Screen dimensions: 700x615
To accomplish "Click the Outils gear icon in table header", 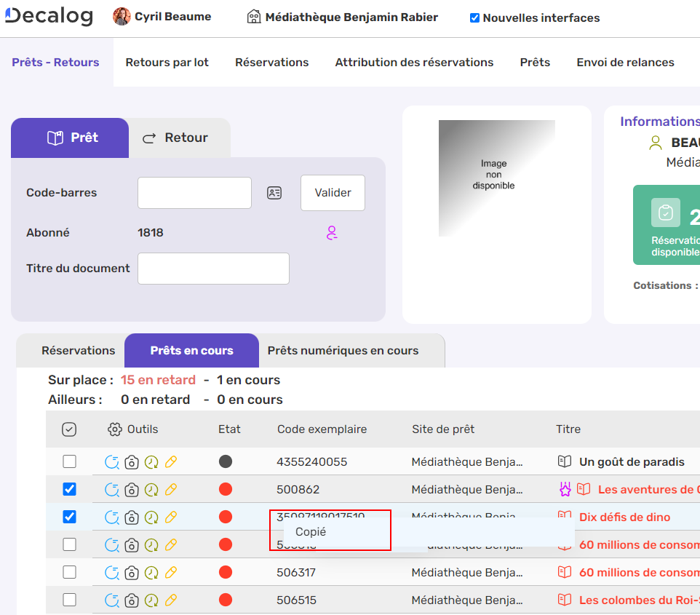I will [114, 429].
